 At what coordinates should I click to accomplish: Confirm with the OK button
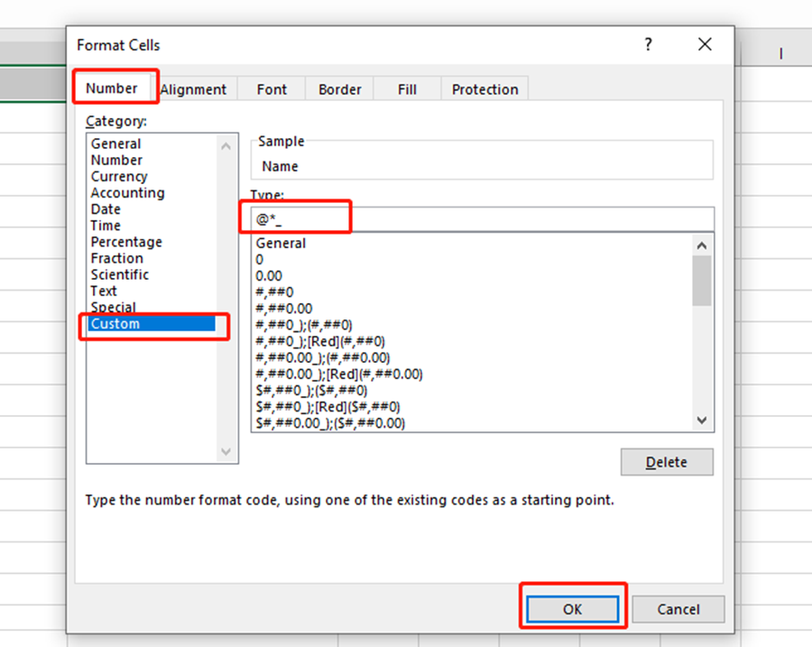coord(572,609)
